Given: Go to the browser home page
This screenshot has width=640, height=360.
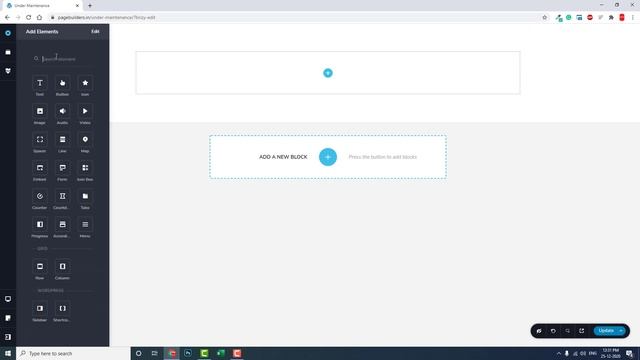Looking at the screenshot, I should pyautogui.click(x=39, y=18).
